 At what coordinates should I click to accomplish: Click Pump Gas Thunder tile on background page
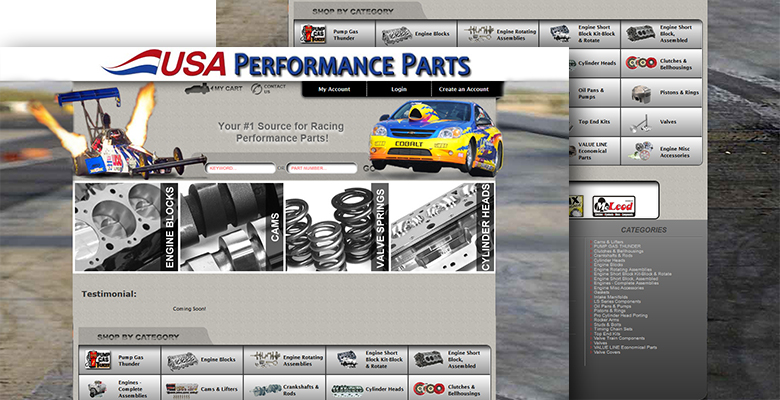(335, 34)
